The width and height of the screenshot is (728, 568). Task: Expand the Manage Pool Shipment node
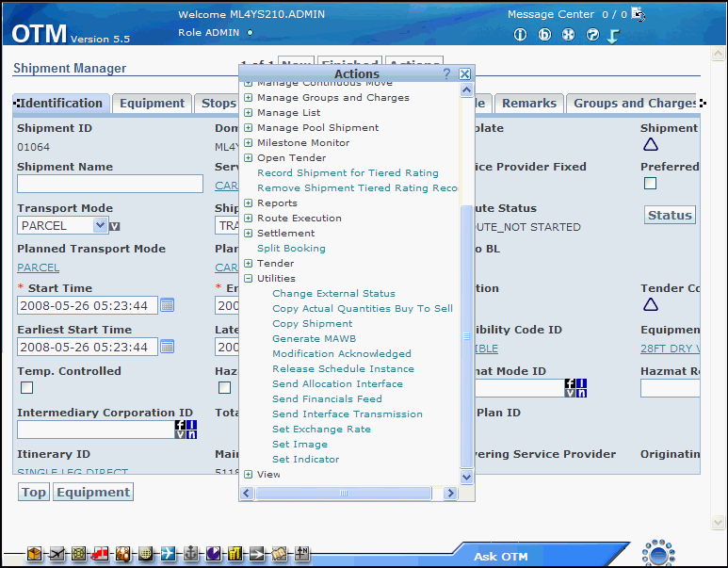coord(249,128)
